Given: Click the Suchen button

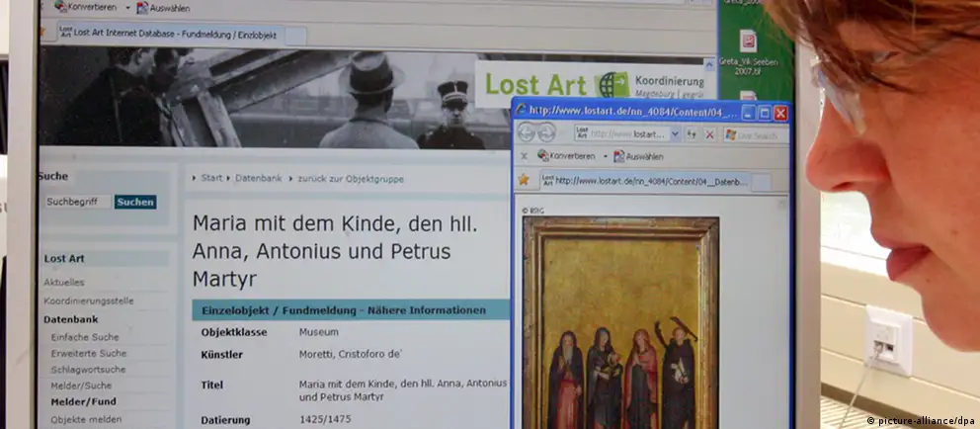Looking at the screenshot, I should 135,202.
